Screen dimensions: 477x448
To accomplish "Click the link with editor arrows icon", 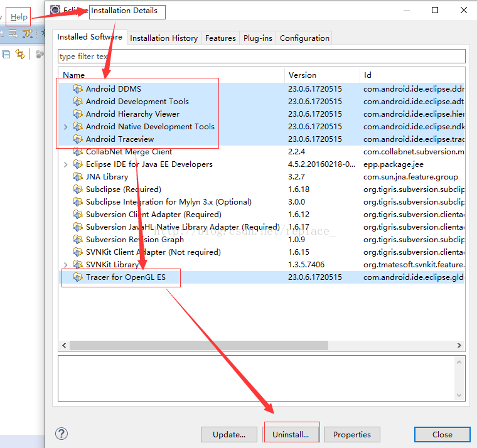I will pyautogui.click(x=20, y=54).
